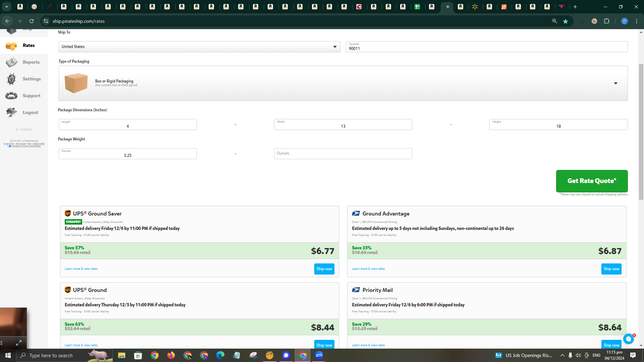Open Learn more for Ground Advantage
This screenshot has width=644, height=362.
[368, 269]
